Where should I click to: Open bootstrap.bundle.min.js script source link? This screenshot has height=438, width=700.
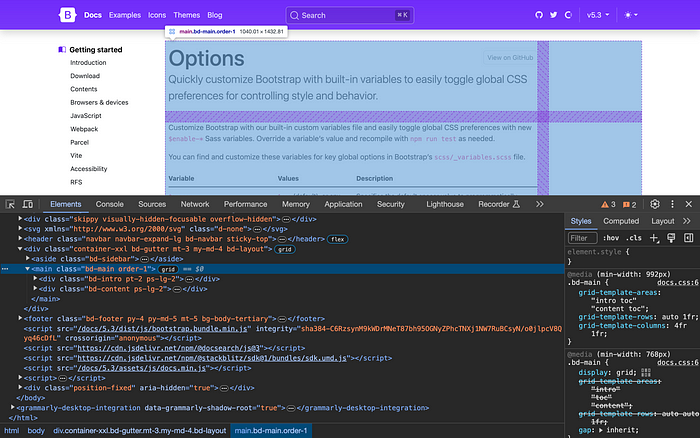(x=162, y=329)
